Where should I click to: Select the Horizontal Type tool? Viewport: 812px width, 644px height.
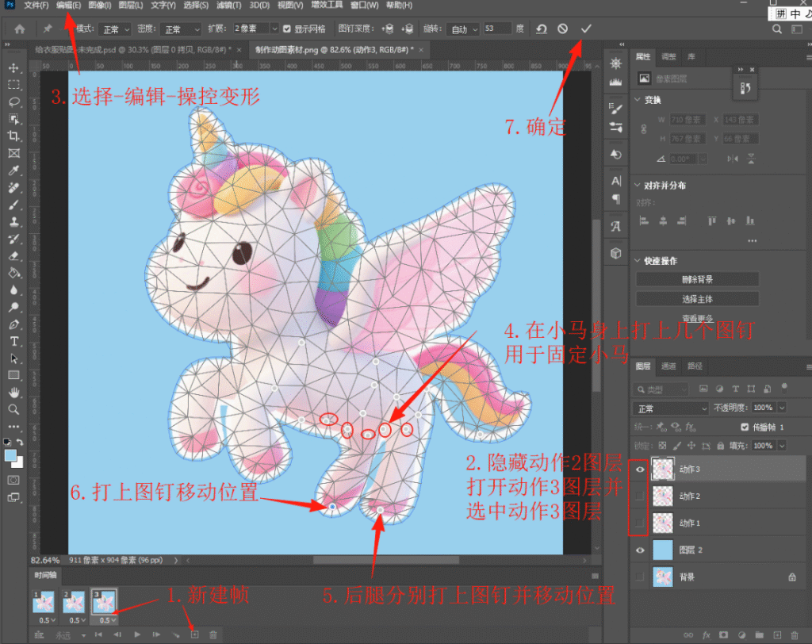click(x=14, y=341)
